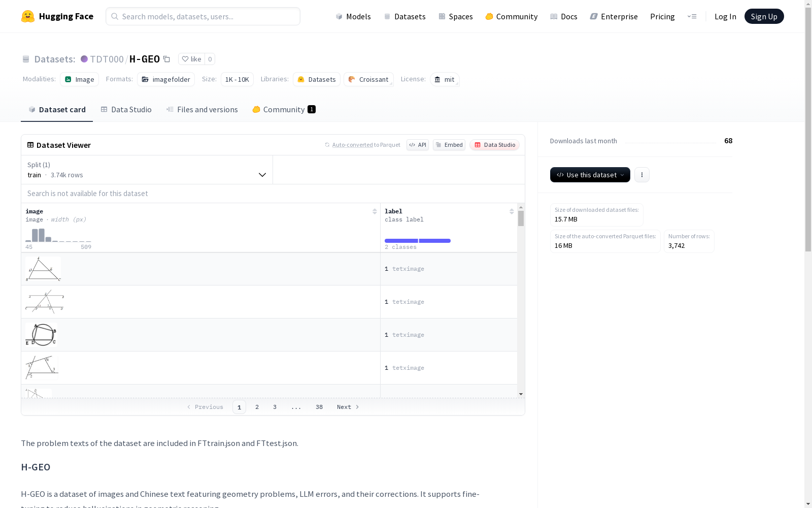Click the imagefolder format tag
The height and width of the screenshot is (508, 812).
(166, 79)
